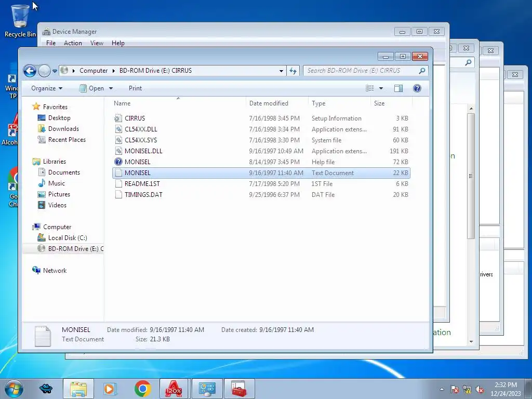Open the Alcohol 120% taskbar icon
The width and height of the screenshot is (532, 399).
[174, 389]
